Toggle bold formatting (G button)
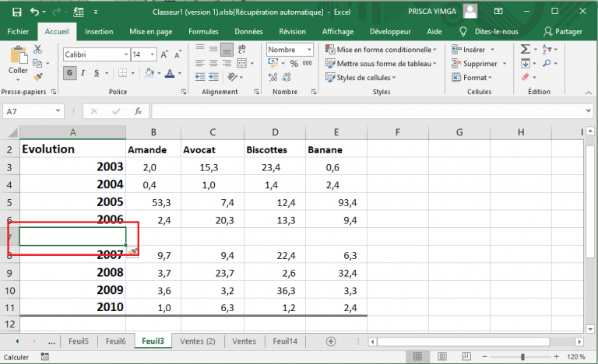The image size is (598, 364). (x=70, y=73)
